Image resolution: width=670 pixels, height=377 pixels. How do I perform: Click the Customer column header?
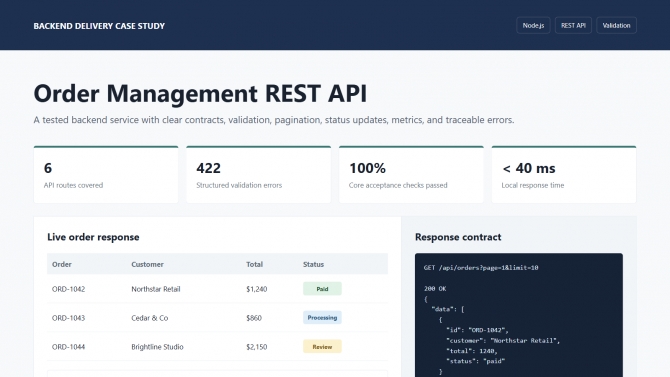click(x=147, y=264)
